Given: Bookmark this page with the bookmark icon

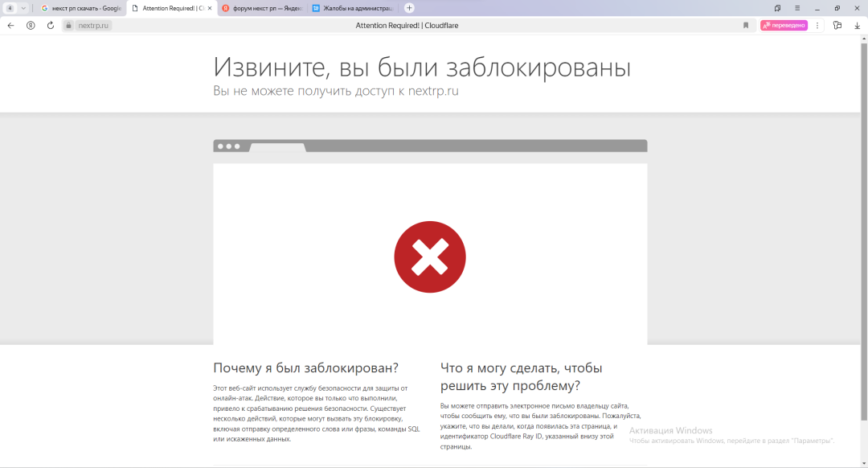Looking at the screenshot, I should [x=746, y=26].
